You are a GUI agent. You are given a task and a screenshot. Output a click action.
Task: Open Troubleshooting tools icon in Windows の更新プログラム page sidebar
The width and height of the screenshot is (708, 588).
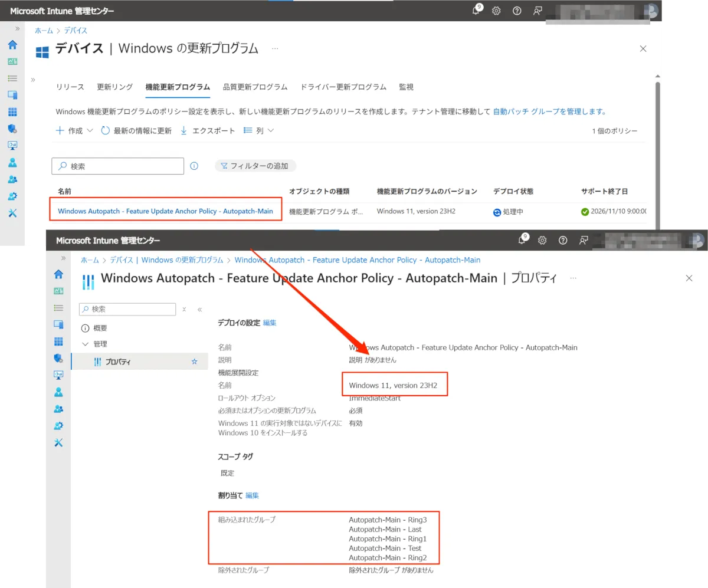pos(12,213)
